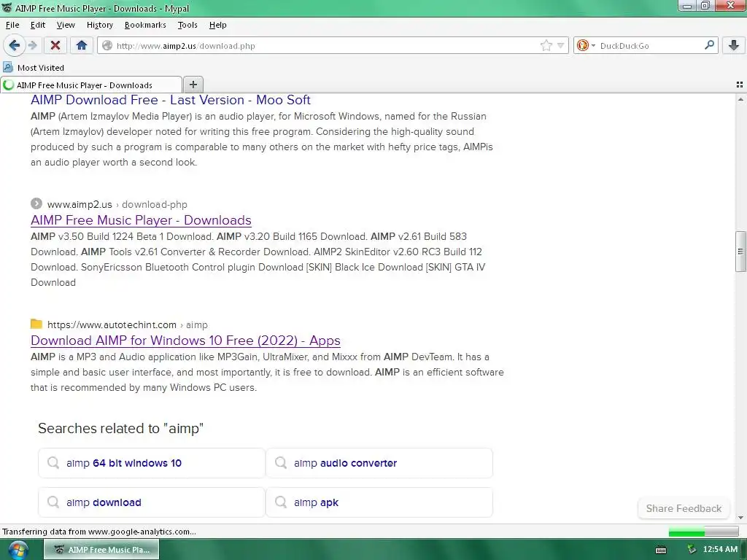Click the Share Feedback button
The height and width of the screenshot is (560, 747).
pos(684,508)
